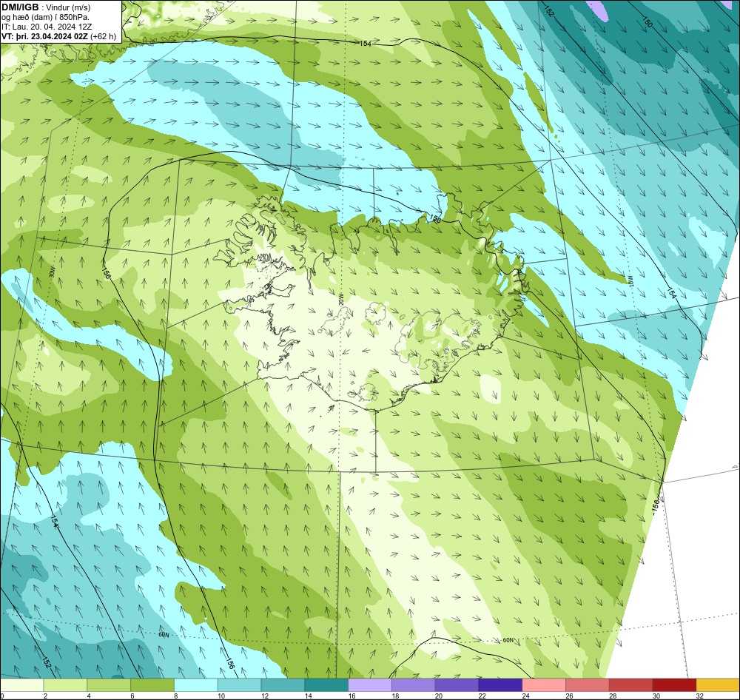Click the '150' contour label
The image size is (740, 700).
pos(647,21)
